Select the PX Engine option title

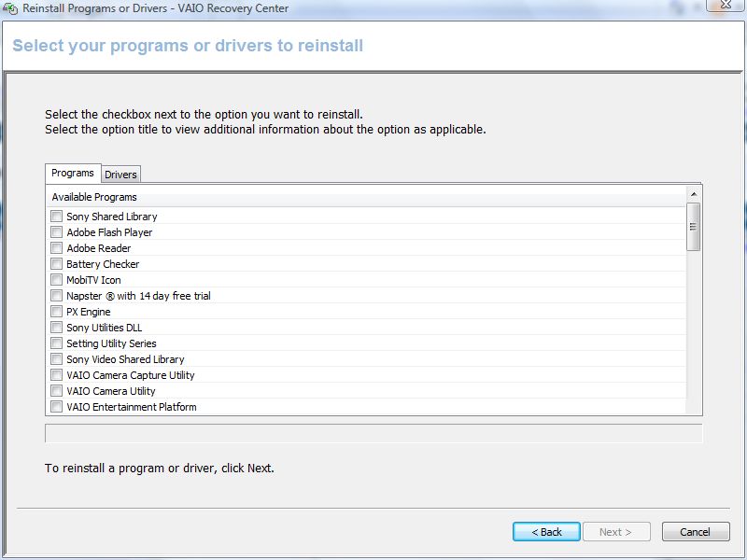89,312
